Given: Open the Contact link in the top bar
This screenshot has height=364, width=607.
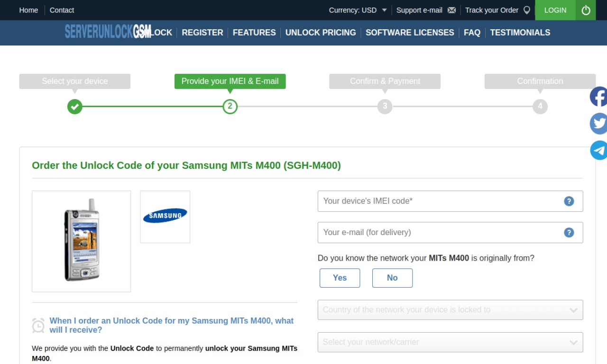Looking at the screenshot, I should 62,10.
